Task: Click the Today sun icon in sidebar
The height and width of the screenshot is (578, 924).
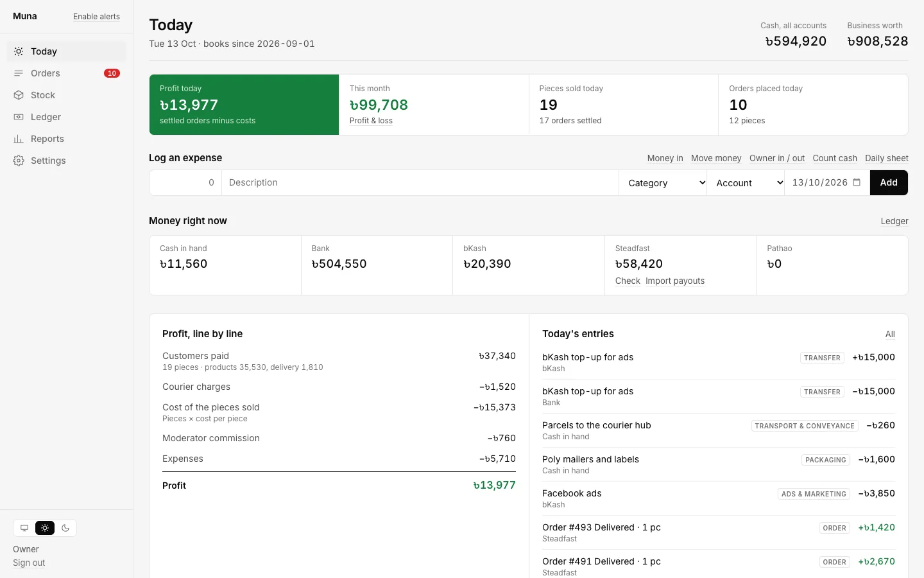Action: click(x=19, y=51)
